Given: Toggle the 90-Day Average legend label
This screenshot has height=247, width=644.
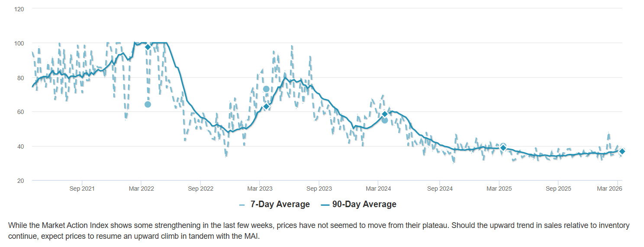Looking at the screenshot, I should [x=364, y=205].
